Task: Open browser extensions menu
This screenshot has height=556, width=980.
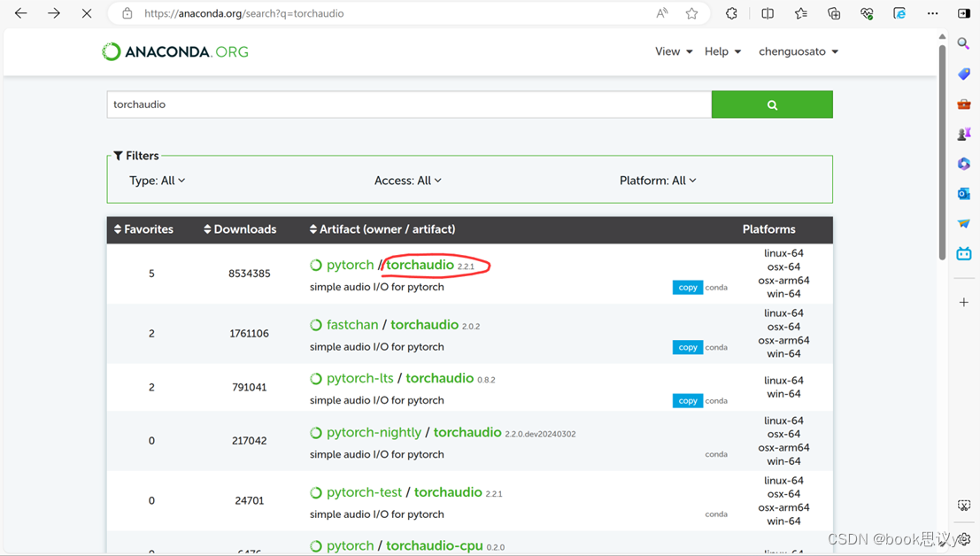Action: click(x=731, y=13)
